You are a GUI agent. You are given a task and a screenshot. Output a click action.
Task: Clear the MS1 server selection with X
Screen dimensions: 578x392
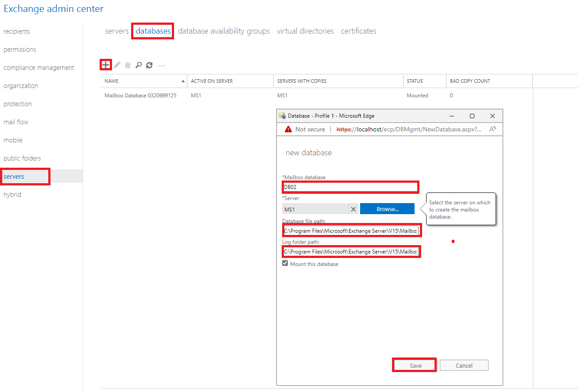pyautogui.click(x=353, y=209)
